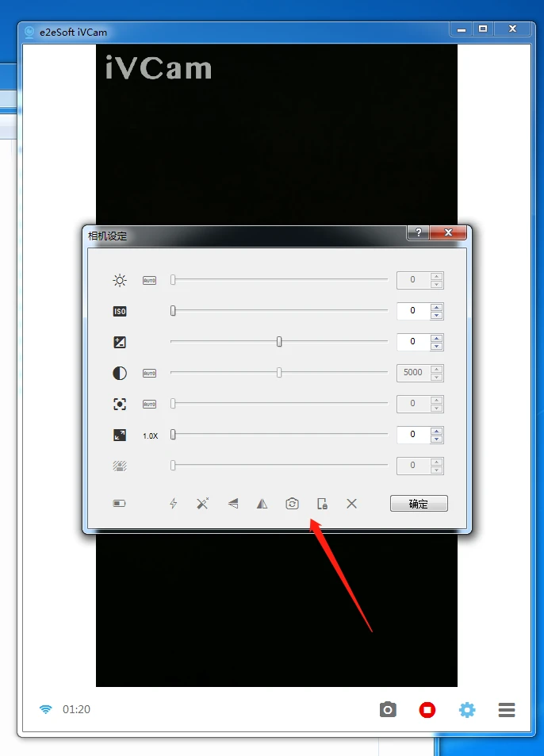
Task: Click the Wi-Fi connection status icon
Action: click(x=46, y=709)
